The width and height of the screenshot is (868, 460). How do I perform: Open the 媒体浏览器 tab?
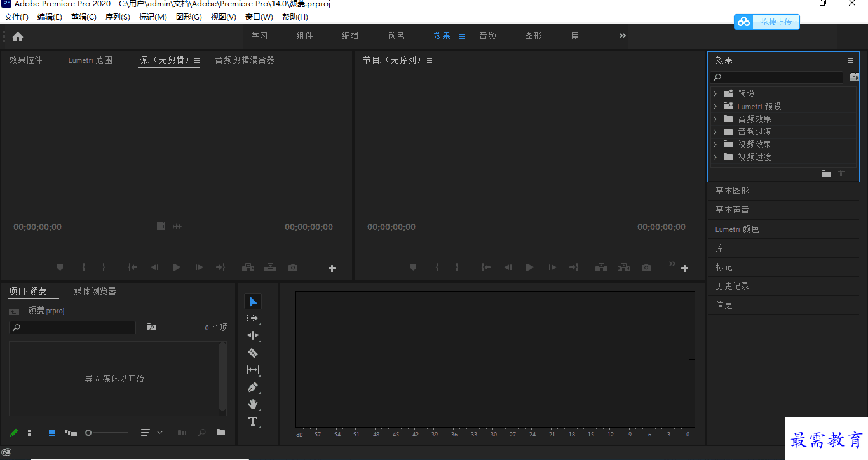[95, 291]
